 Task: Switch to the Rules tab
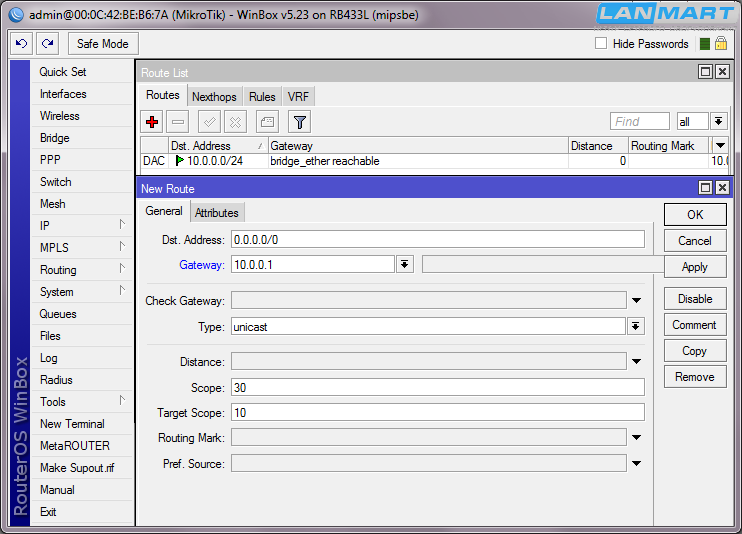point(262,97)
